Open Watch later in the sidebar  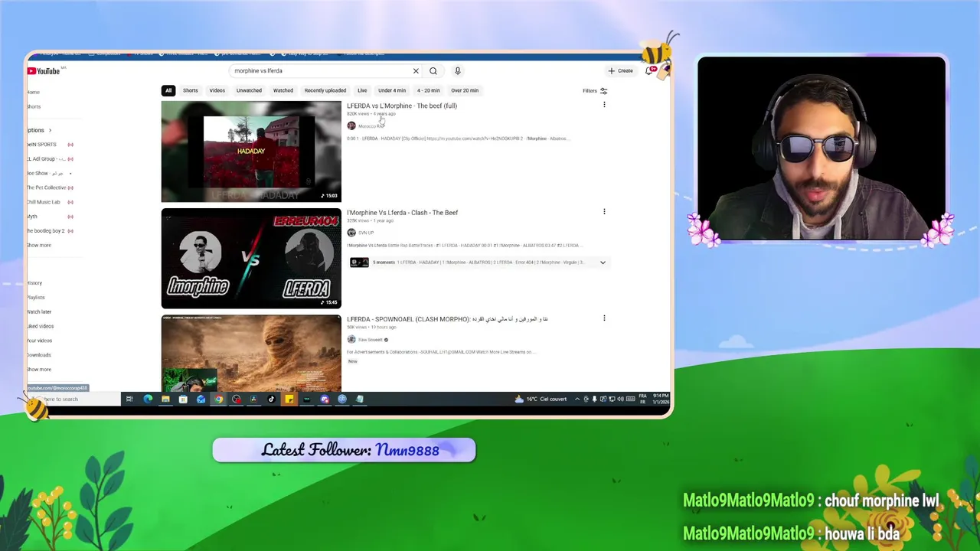click(x=39, y=311)
